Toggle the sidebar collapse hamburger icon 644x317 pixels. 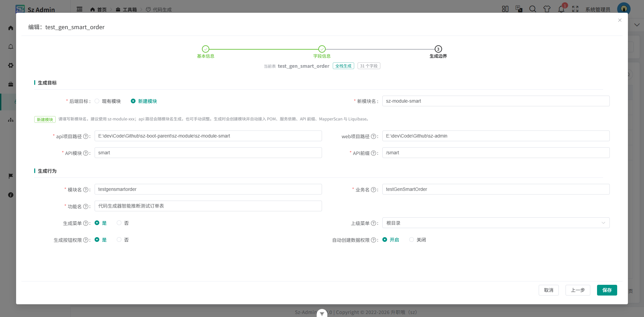tap(79, 9)
